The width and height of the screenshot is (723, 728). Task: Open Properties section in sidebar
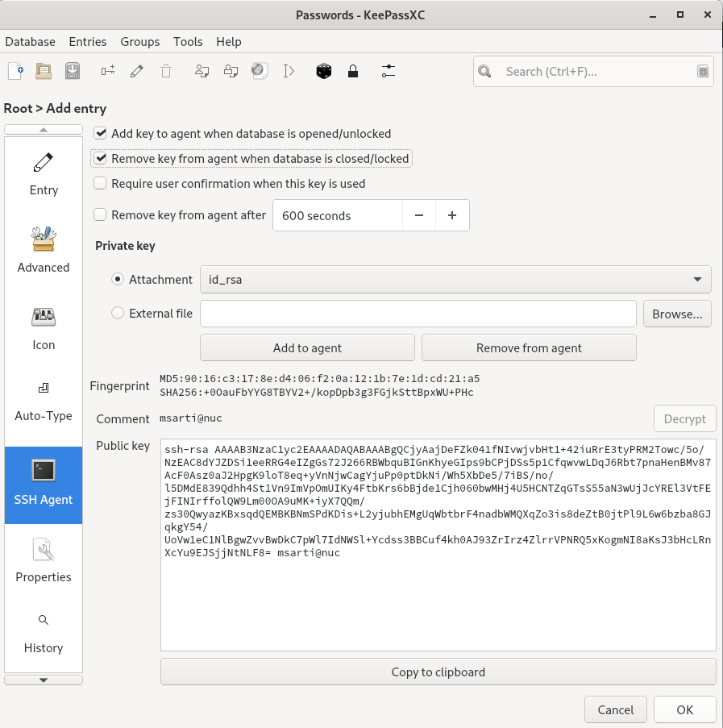(44, 561)
